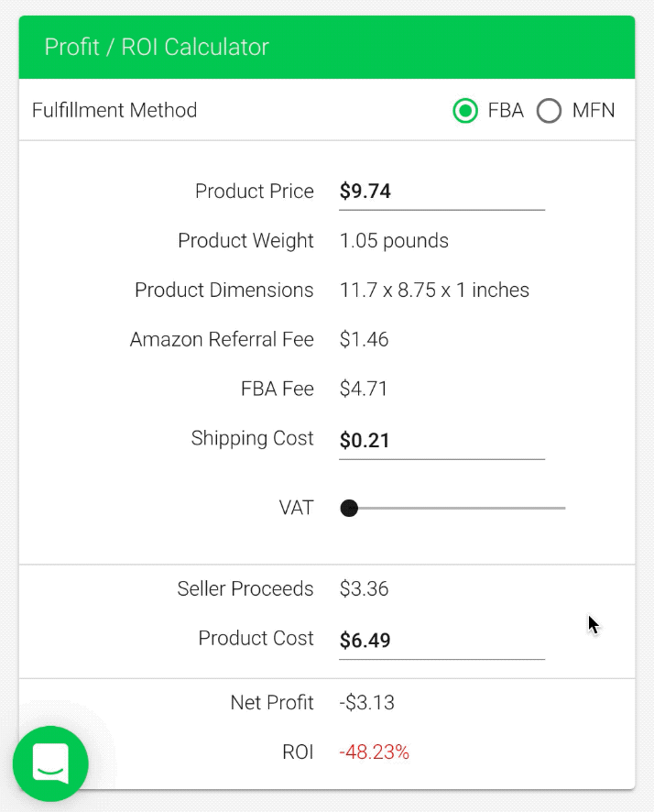
Task: Click the Amazon Referral Fee value $1.46
Action: pyautogui.click(x=364, y=340)
